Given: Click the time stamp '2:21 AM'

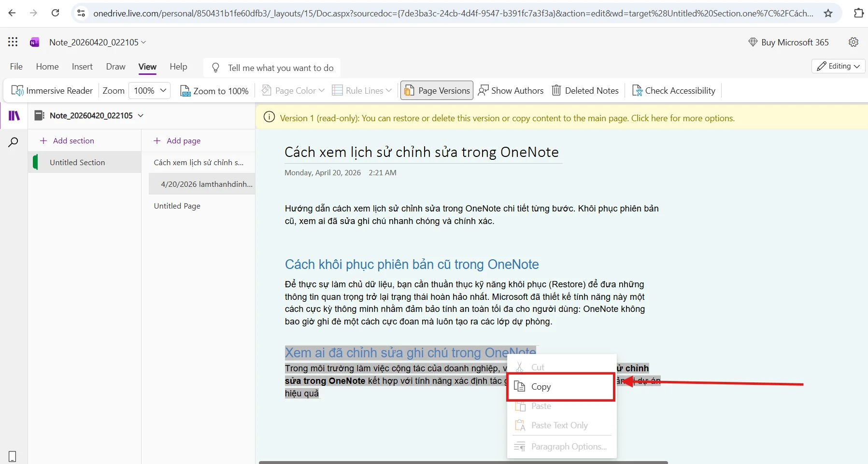Looking at the screenshot, I should click(383, 172).
